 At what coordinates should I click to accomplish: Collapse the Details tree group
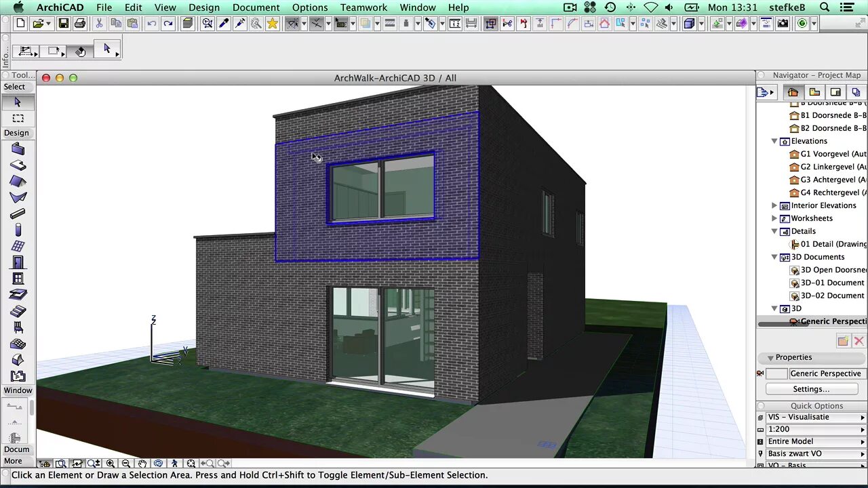tap(774, 231)
